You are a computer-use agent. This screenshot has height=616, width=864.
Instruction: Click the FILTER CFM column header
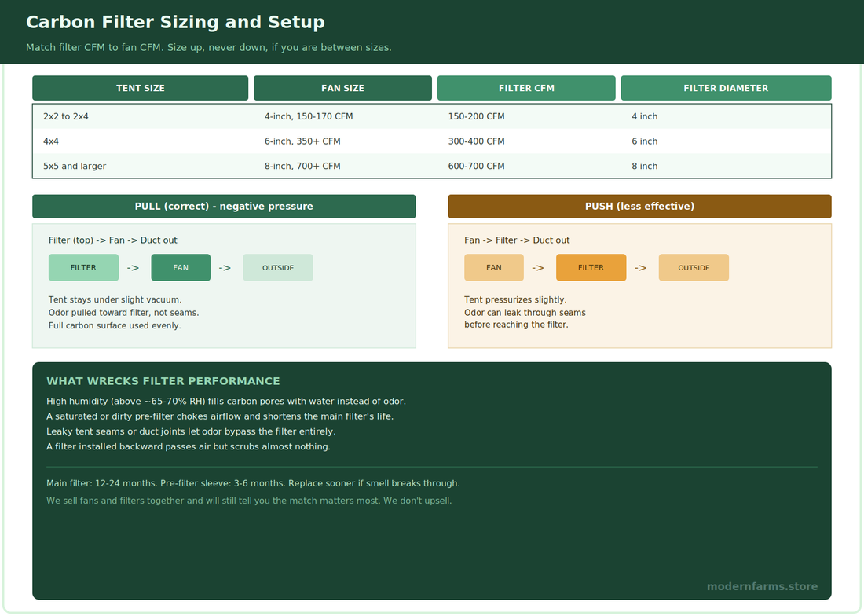526,88
